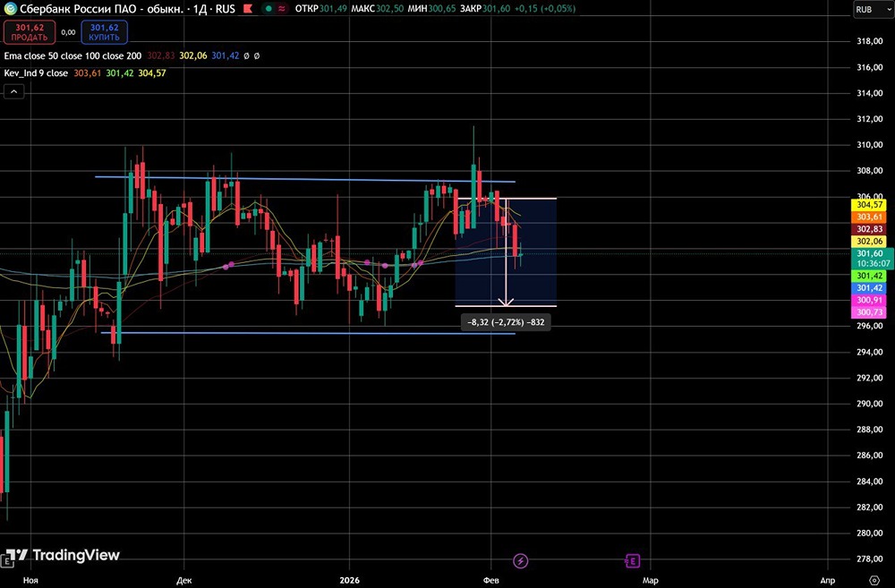Open chart settings hexagon gear icon
The width and height of the screenshot is (895, 588).
pos(874,580)
